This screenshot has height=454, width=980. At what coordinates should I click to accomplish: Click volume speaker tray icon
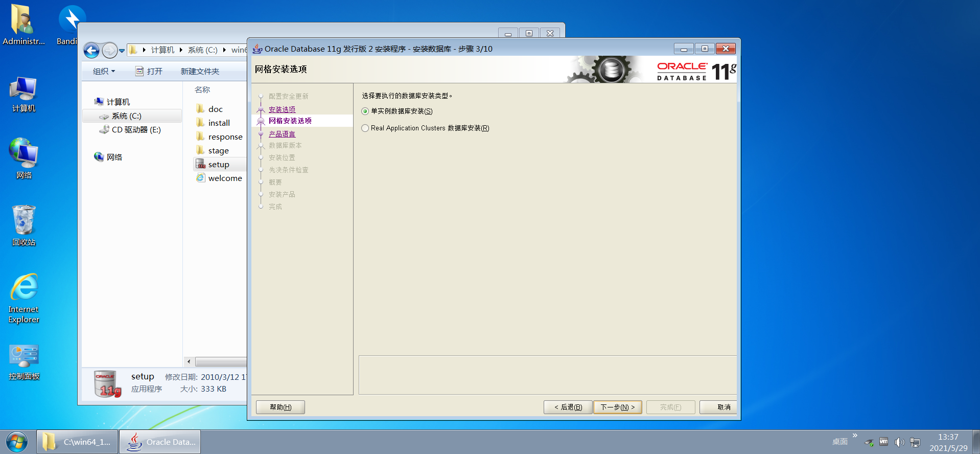(x=899, y=442)
